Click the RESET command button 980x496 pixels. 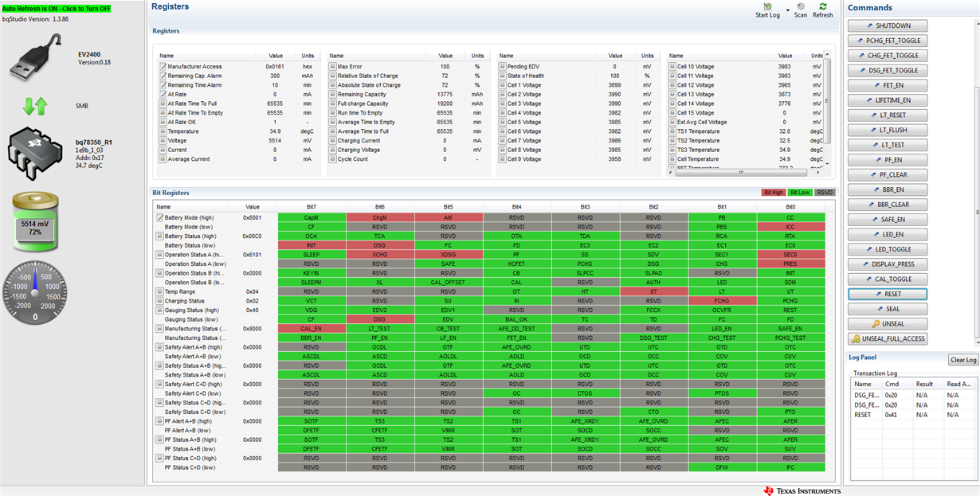click(x=888, y=294)
